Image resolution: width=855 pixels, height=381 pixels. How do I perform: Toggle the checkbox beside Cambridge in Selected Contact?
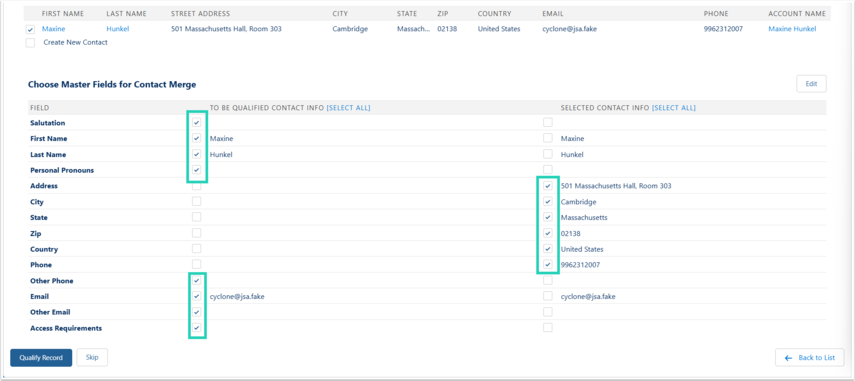click(547, 202)
